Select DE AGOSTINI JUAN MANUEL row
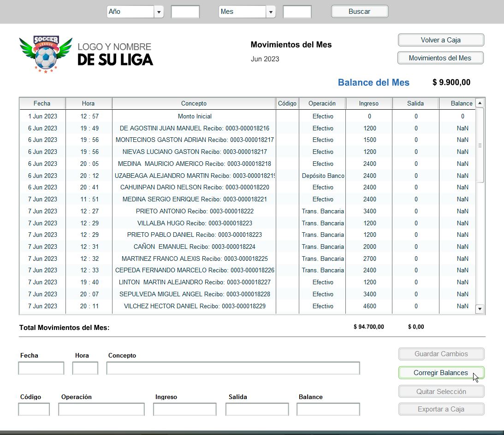Viewport: 504px width, 435px height. click(x=247, y=128)
